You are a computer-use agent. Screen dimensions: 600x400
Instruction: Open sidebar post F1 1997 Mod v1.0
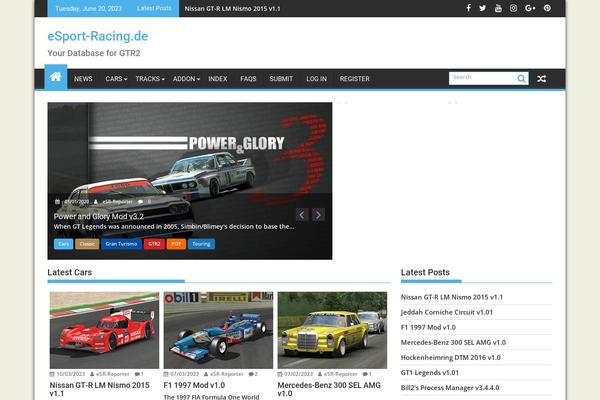428,327
